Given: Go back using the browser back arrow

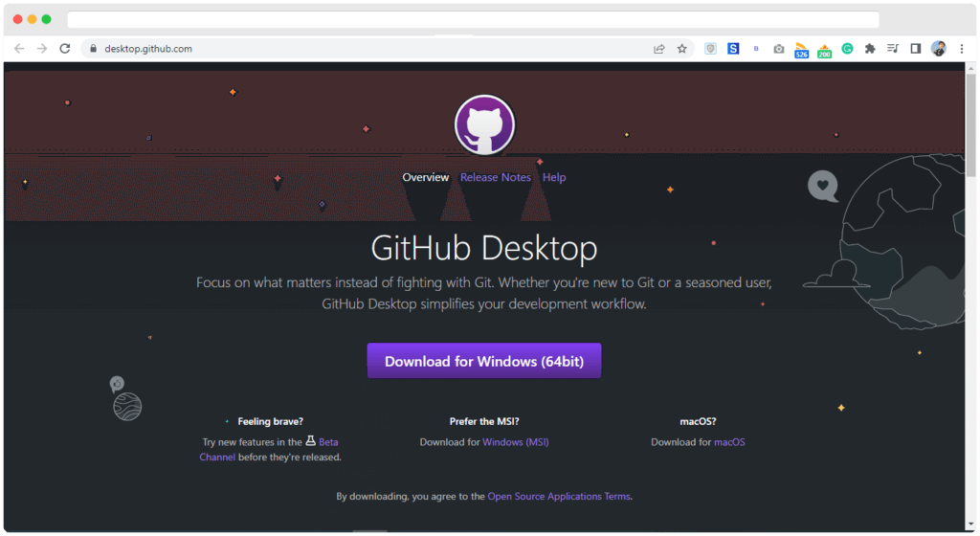Looking at the screenshot, I should 19,49.
